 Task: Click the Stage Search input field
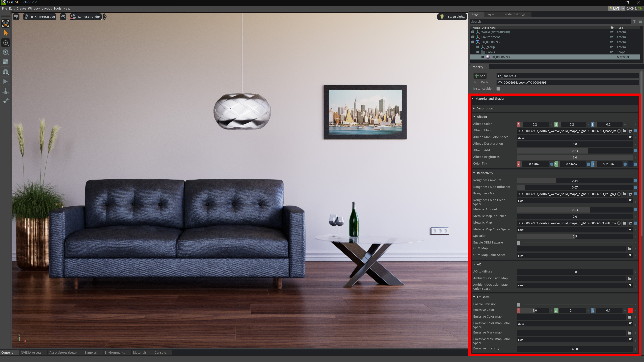550,22
